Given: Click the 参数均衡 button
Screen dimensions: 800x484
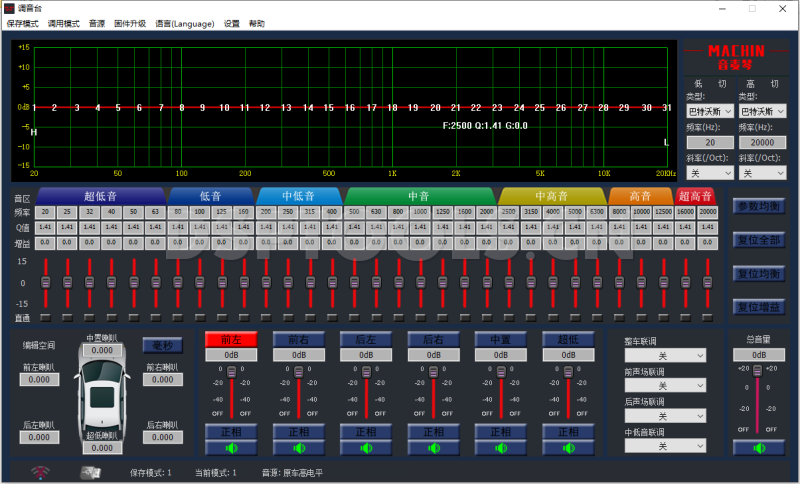Looking at the screenshot, I should (x=758, y=206).
